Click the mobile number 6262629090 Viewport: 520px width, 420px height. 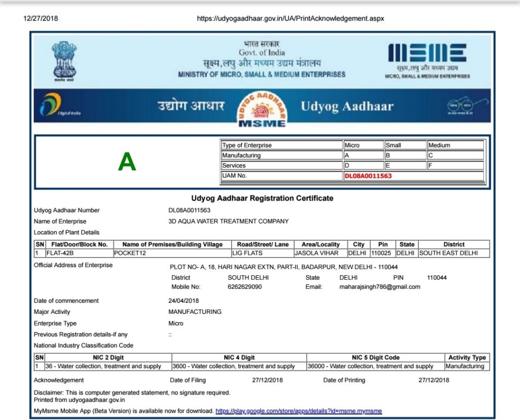[244, 287]
